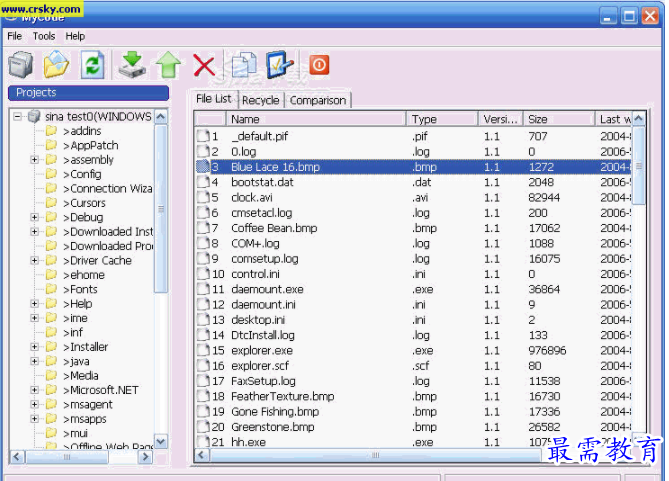
Task: Click the green refresh arrows icon
Action: (x=92, y=66)
